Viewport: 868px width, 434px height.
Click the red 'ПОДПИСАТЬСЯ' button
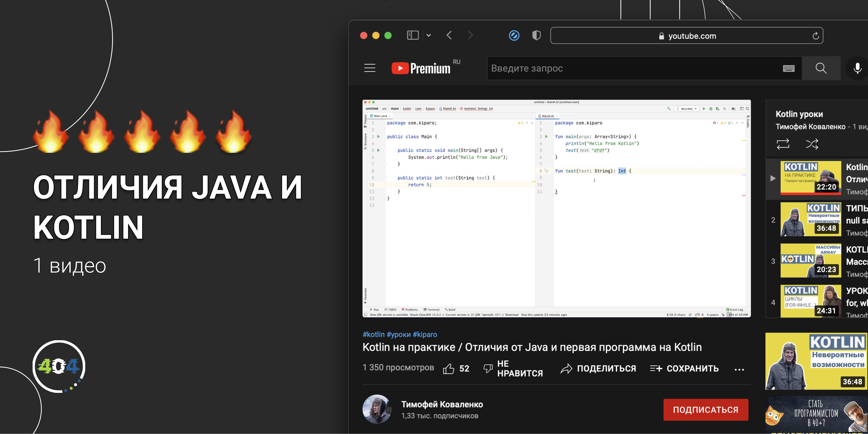click(706, 410)
